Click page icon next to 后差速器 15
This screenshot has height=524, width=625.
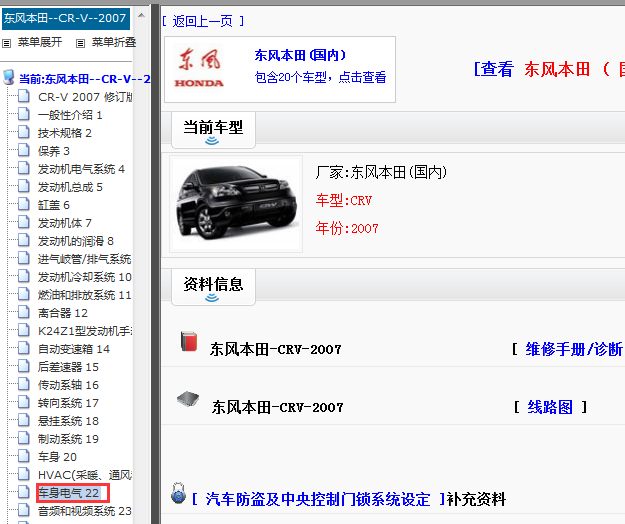(x=24, y=366)
